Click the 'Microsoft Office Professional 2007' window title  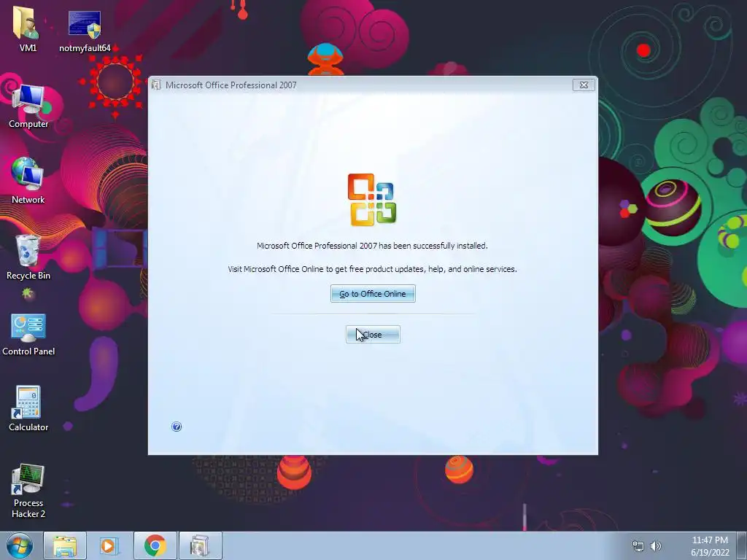[231, 85]
